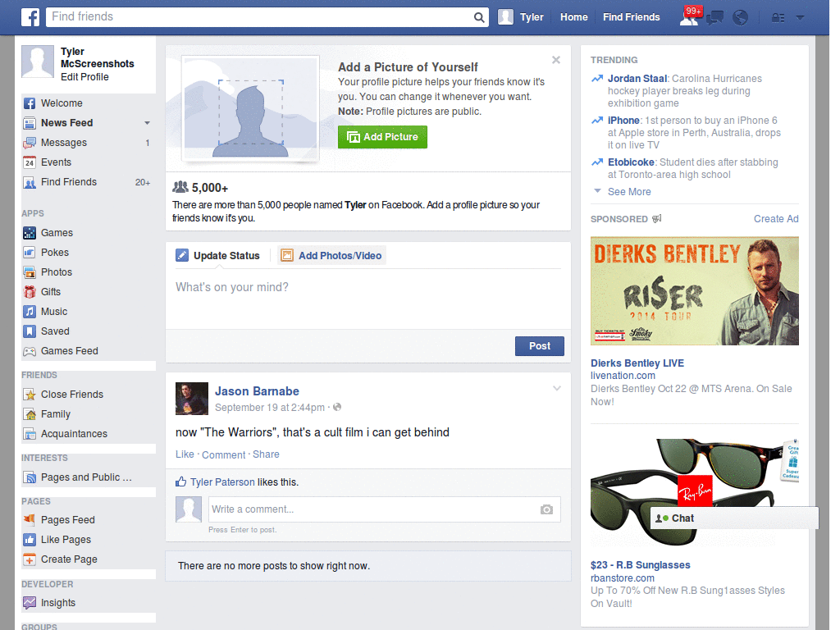Click the September 19 post timestamp
This screenshot has height=630, width=840.
coord(269,408)
